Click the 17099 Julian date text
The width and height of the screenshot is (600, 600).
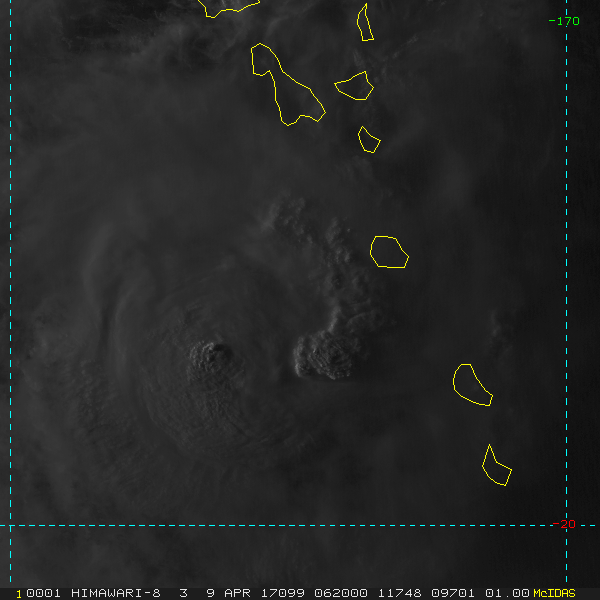pos(283,593)
